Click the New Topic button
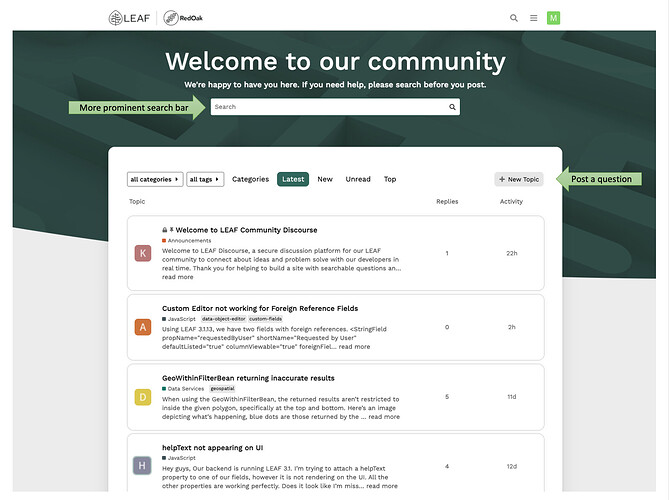 [519, 179]
